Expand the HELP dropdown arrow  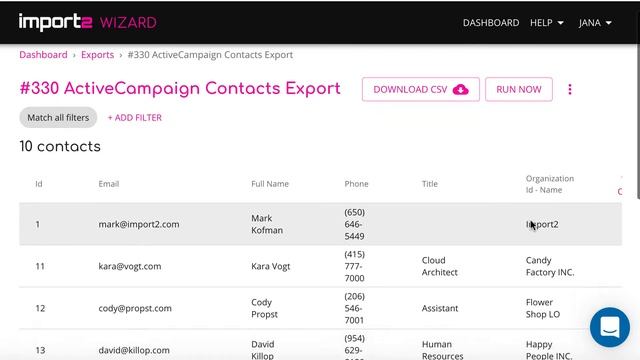561,23
